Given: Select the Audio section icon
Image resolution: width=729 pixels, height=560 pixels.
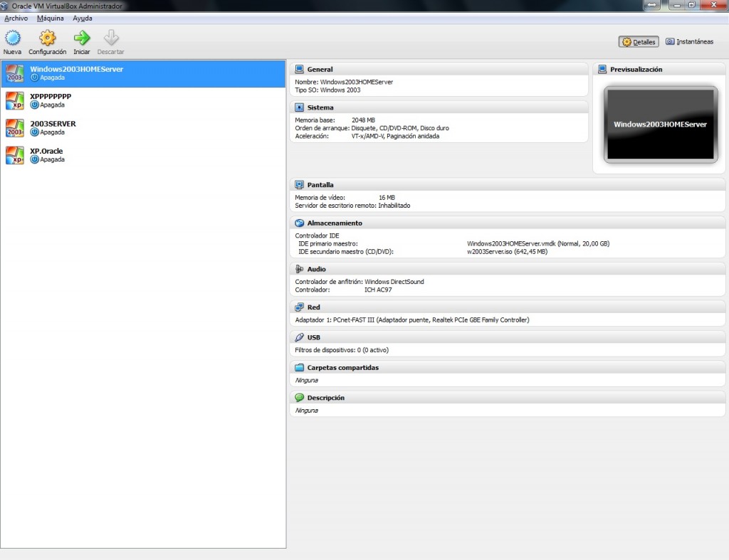Looking at the screenshot, I should pos(298,269).
